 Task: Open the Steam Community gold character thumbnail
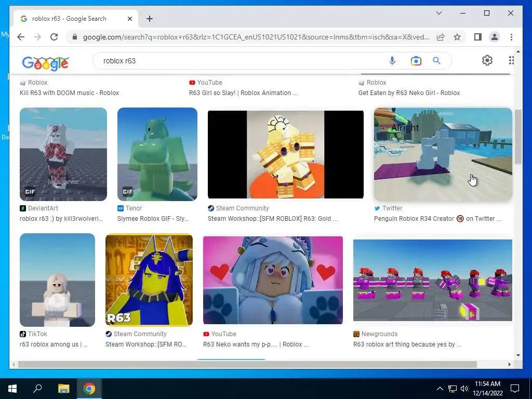click(285, 154)
